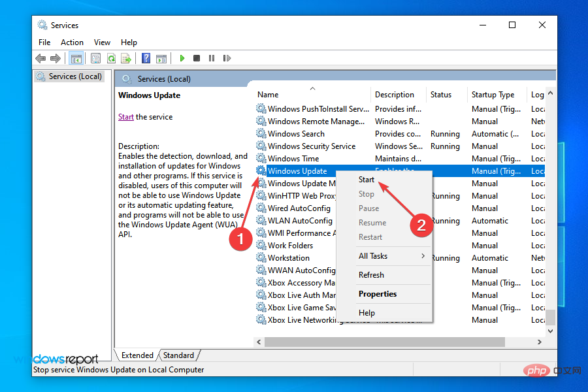Toggle the Show/Hide Console Tree toolbar button

[x=76, y=58]
